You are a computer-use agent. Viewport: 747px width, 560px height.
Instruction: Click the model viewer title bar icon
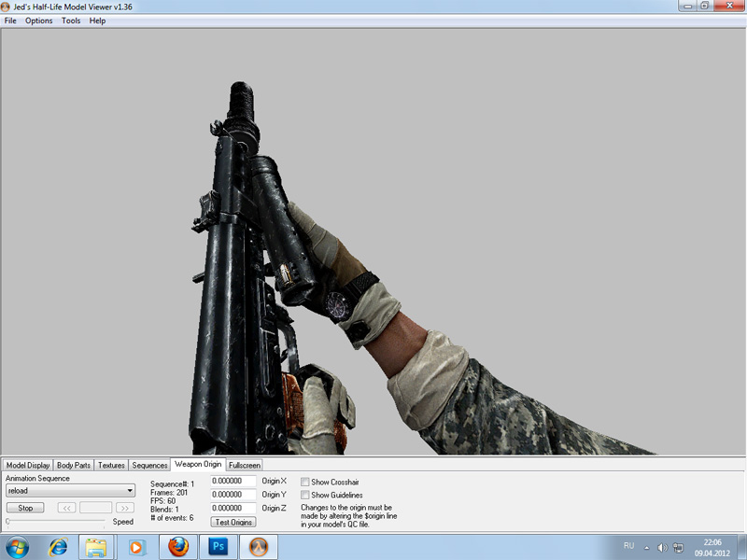[7, 7]
